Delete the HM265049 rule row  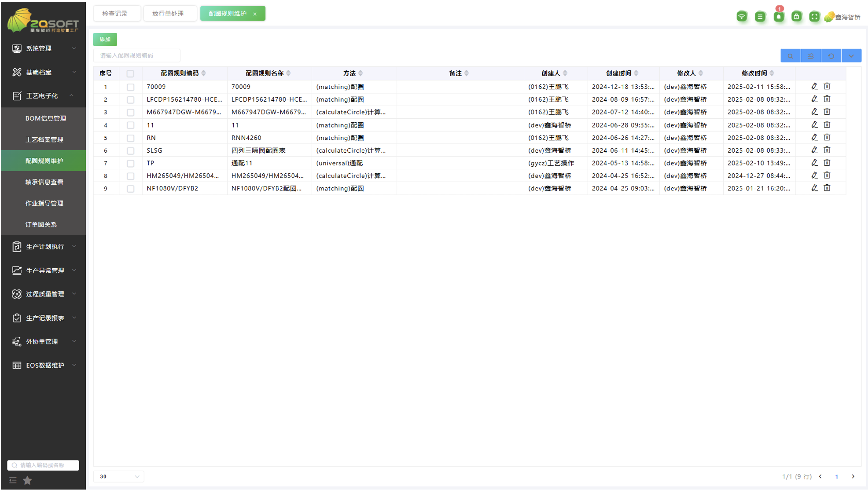pyautogui.click(x=827, y=176)
